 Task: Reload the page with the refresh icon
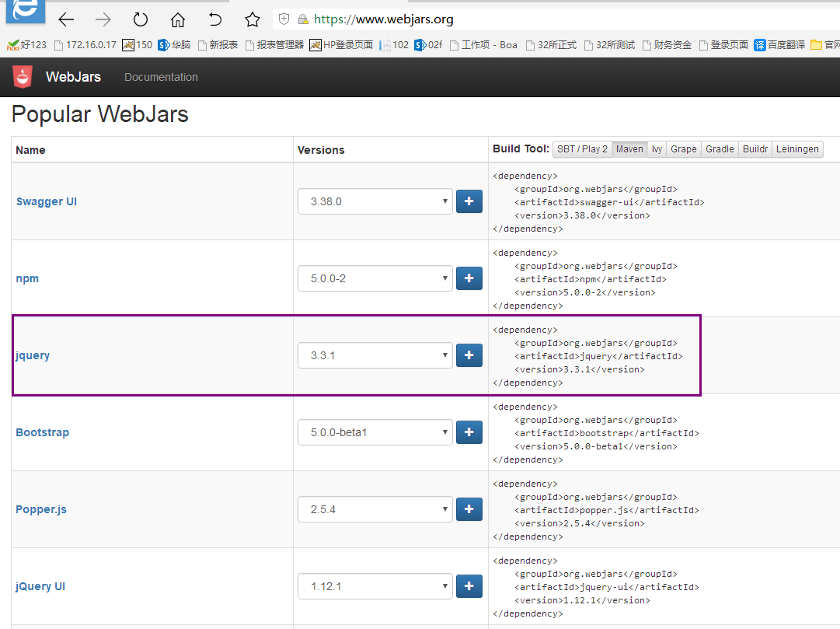click(141, 20)
